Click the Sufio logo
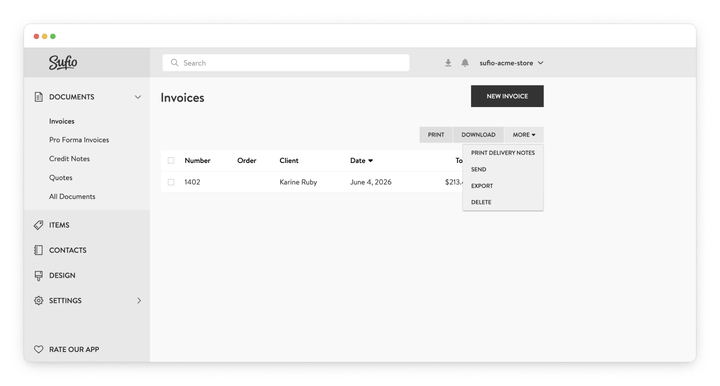Screen dimensions: 720x386 [63, 62]
